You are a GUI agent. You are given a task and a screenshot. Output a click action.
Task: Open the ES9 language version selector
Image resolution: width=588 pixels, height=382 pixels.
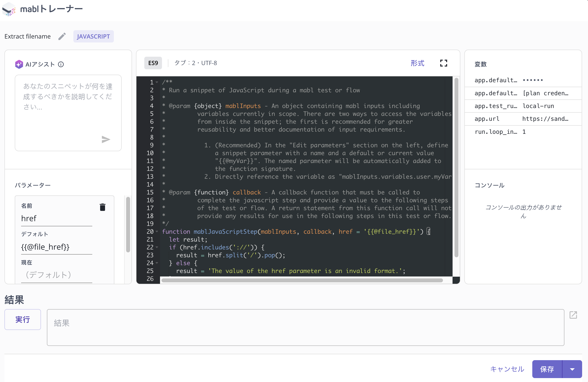(x=153, y=63)
